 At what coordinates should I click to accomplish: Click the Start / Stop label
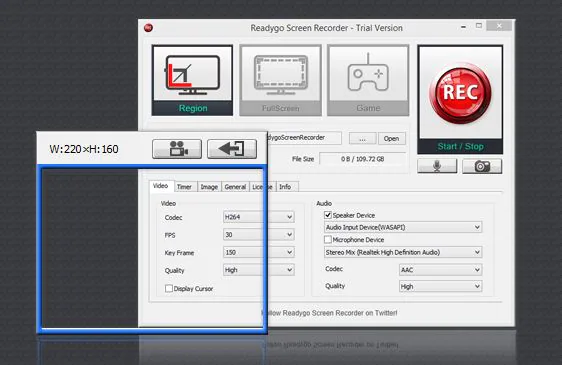click(460, 146)
